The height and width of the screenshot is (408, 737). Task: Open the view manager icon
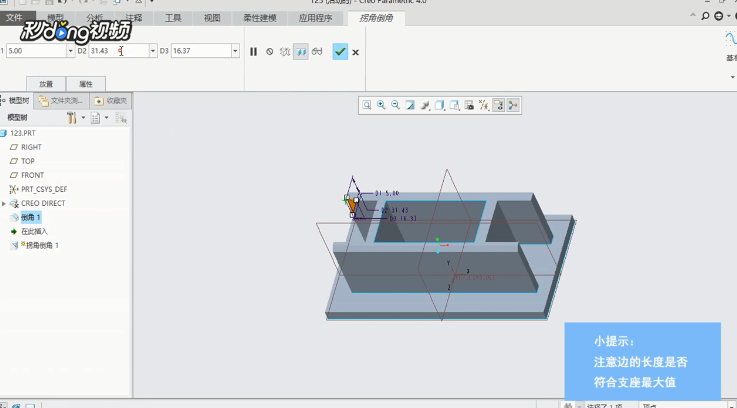point(469,105)
